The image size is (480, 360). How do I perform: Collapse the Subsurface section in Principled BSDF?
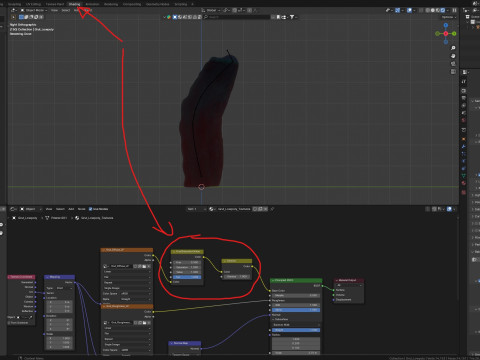point(280,319)
